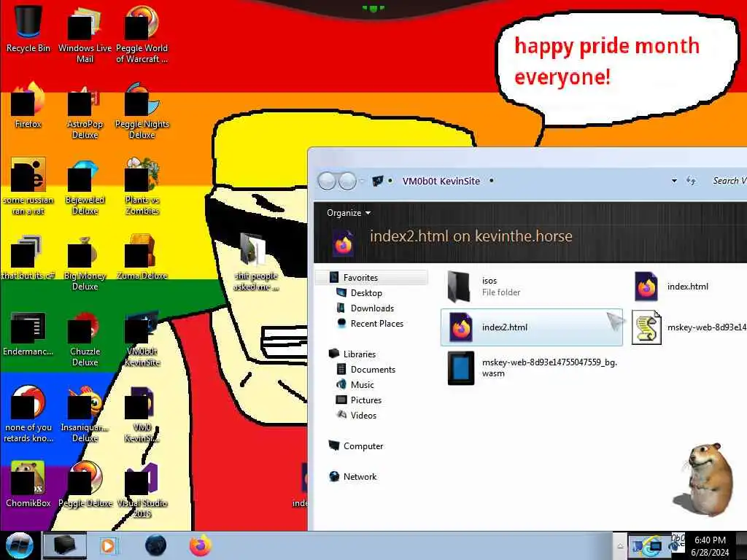Launch Peggle Nights Deluxe desktop icon
The width and height of the screenshot is (747, 560).
click(142, 109)
